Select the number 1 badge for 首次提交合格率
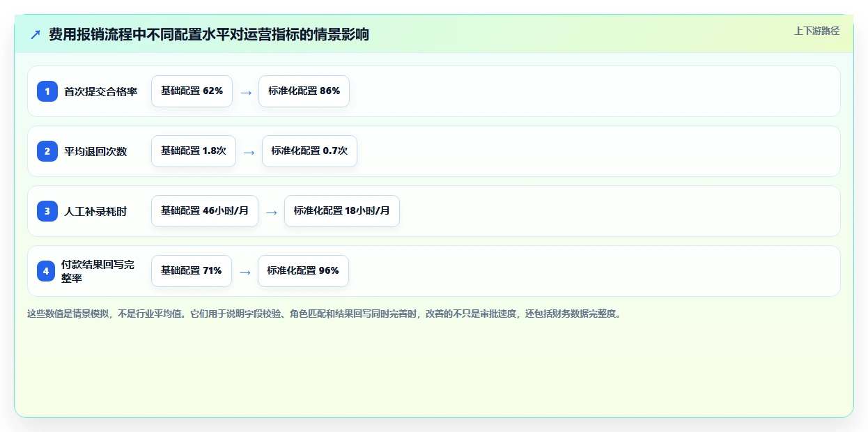This screenshot has width=868, height=432. click(47, 91)
